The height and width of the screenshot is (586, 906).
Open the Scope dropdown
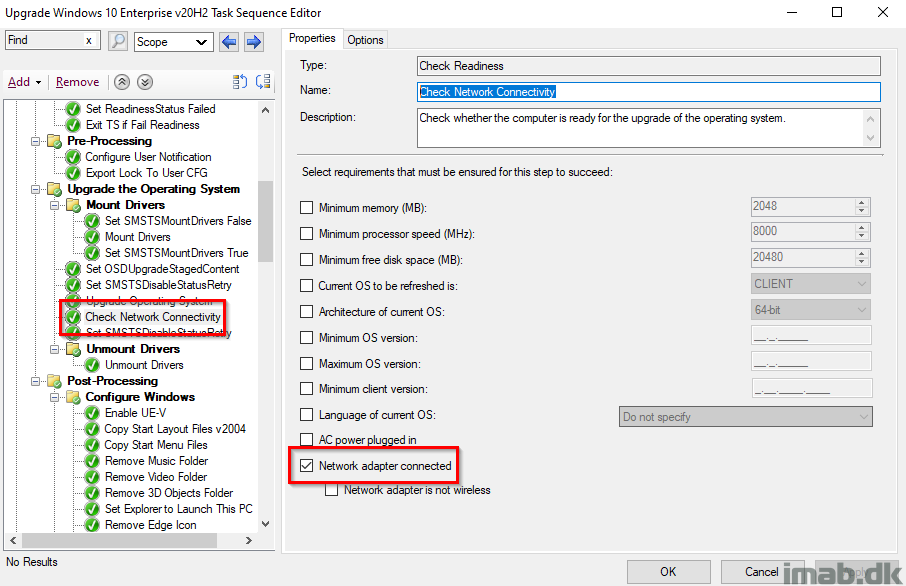click(x=173, y=42)
